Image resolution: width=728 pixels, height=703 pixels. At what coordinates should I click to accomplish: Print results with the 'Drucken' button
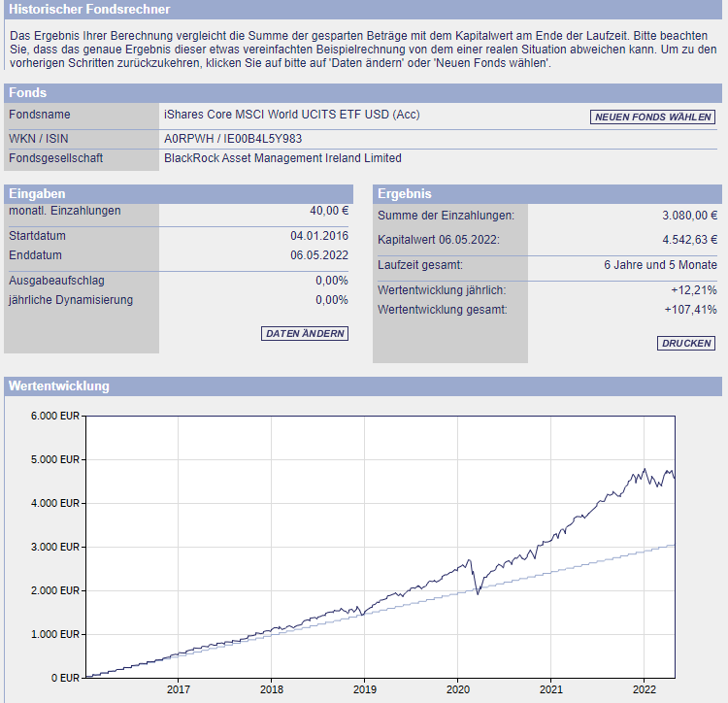pos(686,343)
